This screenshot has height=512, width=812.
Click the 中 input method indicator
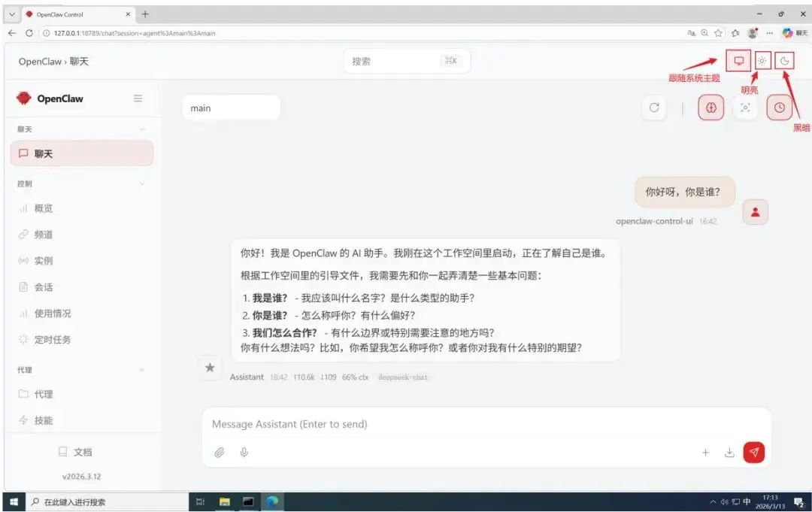tap(747, 501)
